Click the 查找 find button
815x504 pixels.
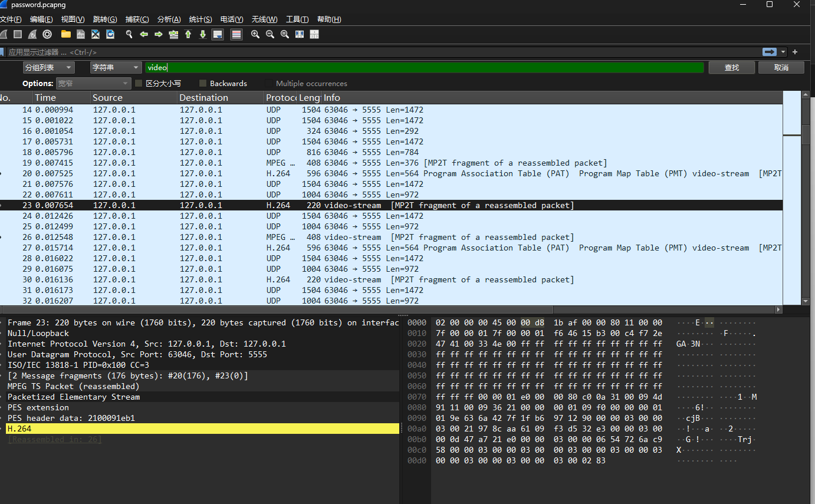[731, 68]
